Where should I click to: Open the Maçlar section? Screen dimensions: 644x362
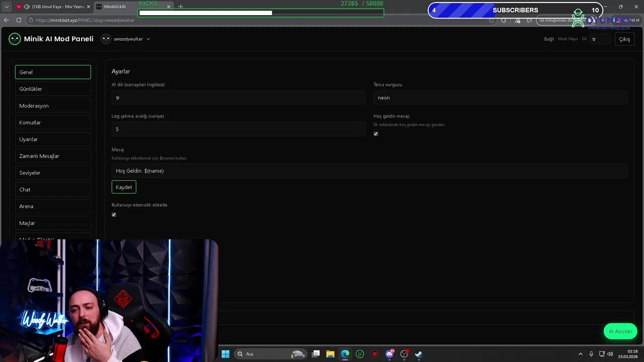coord(53,223)
